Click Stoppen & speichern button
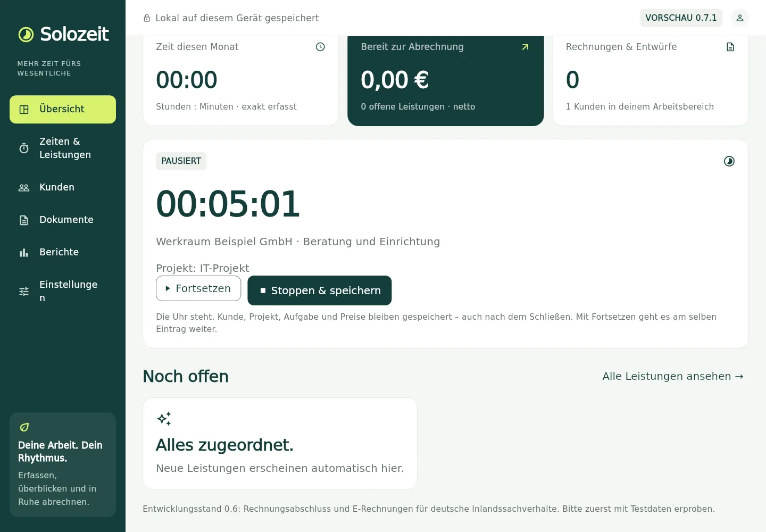Image resolution: width=766 pixels, height=532 pixels. [320, 290]
